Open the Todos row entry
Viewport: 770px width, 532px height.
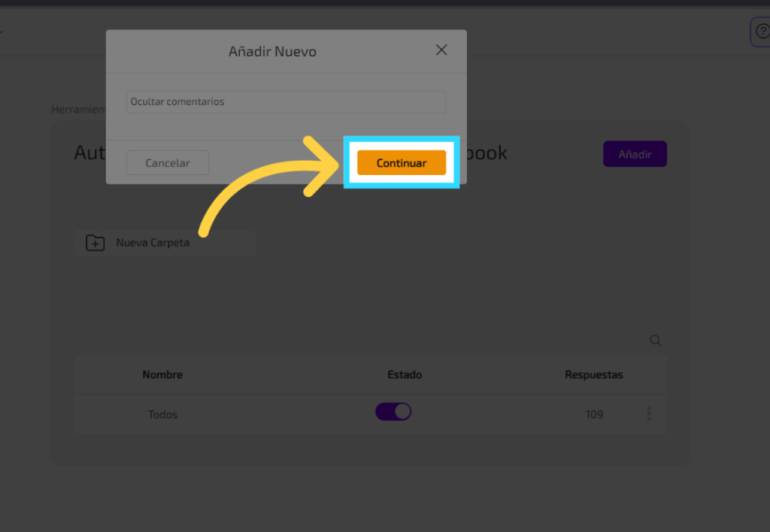tap(163, 415)
